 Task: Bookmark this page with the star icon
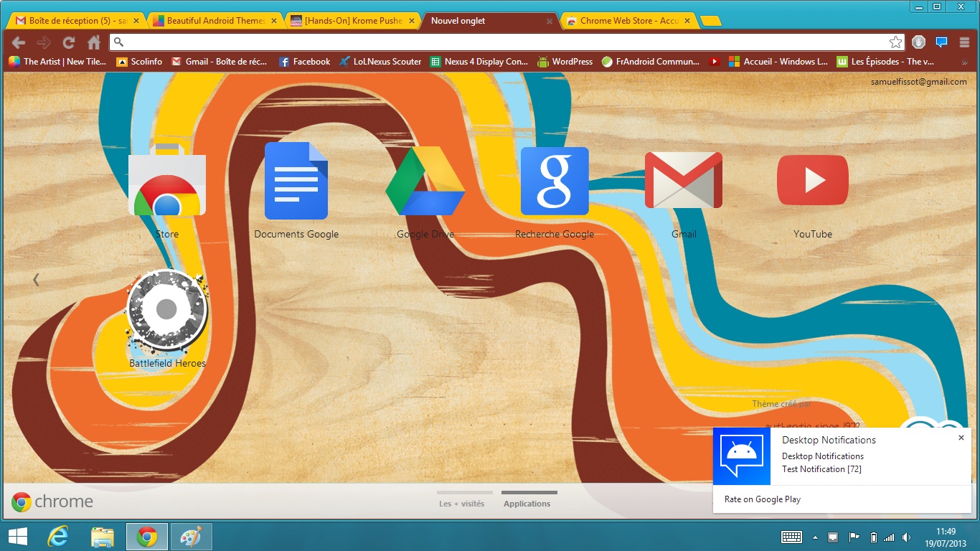(895, 42)
